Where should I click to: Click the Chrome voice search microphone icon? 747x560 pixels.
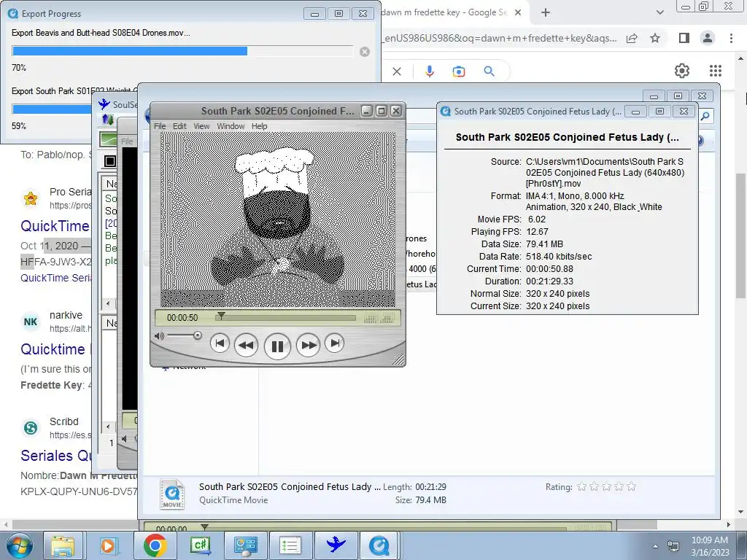tap(429, 71)
